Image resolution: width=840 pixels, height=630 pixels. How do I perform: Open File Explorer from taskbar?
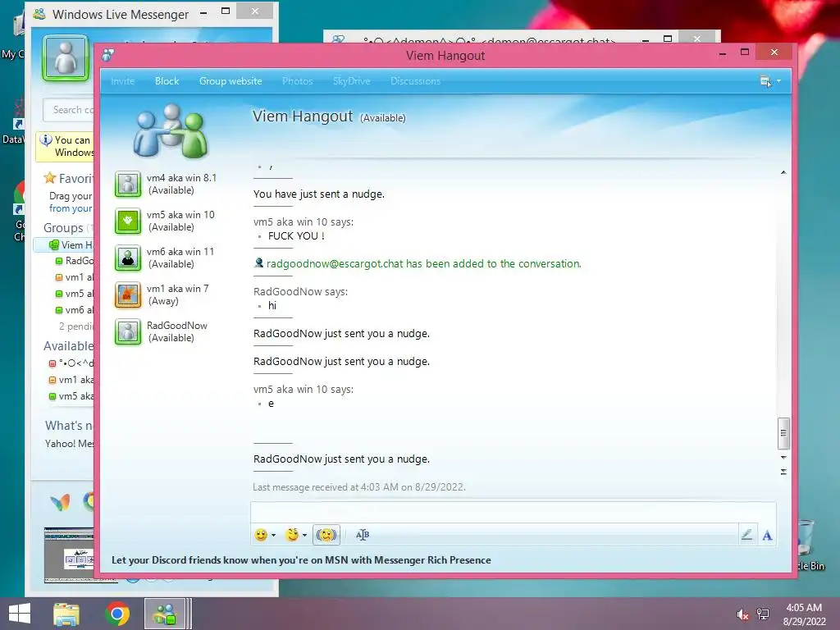click(66, 614)
